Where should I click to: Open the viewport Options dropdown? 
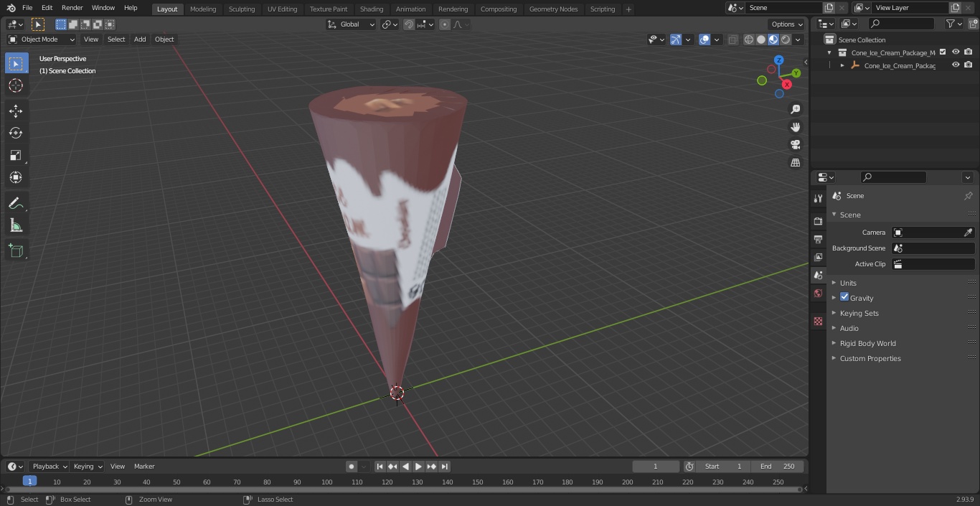tap(787, 24)
